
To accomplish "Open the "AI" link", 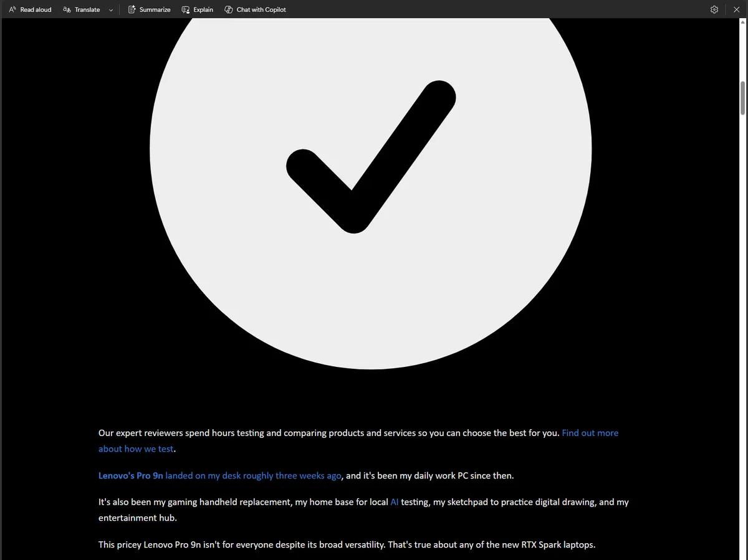I will click(x=395, y=501).
